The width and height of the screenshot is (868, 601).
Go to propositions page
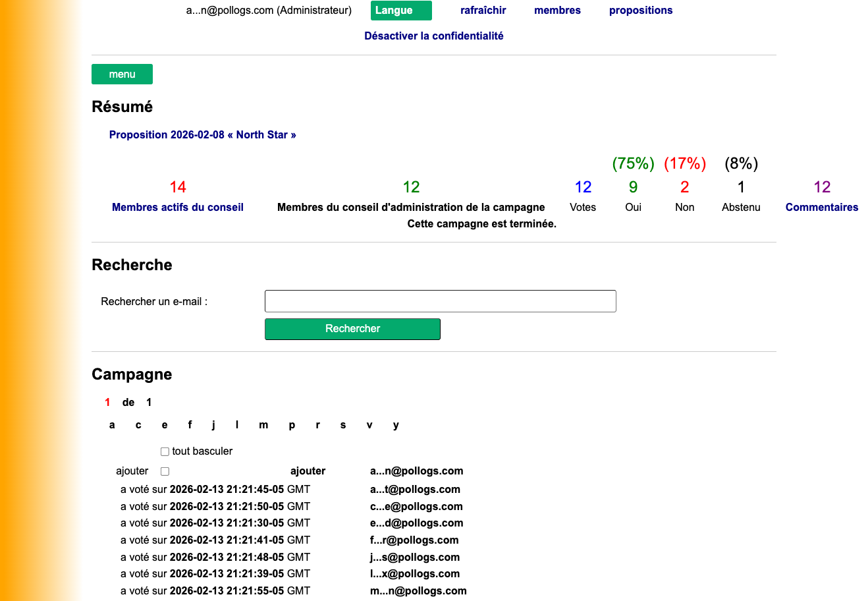coord(640,11)
